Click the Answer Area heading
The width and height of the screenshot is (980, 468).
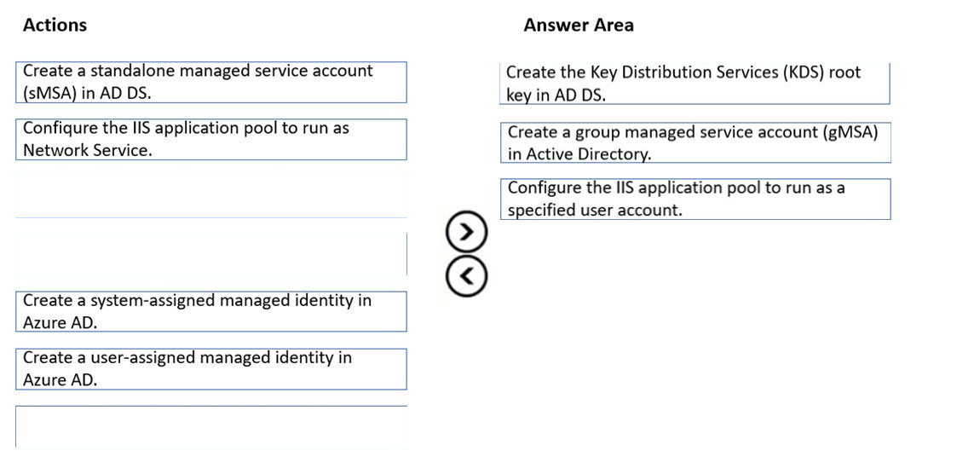point(578,25)
